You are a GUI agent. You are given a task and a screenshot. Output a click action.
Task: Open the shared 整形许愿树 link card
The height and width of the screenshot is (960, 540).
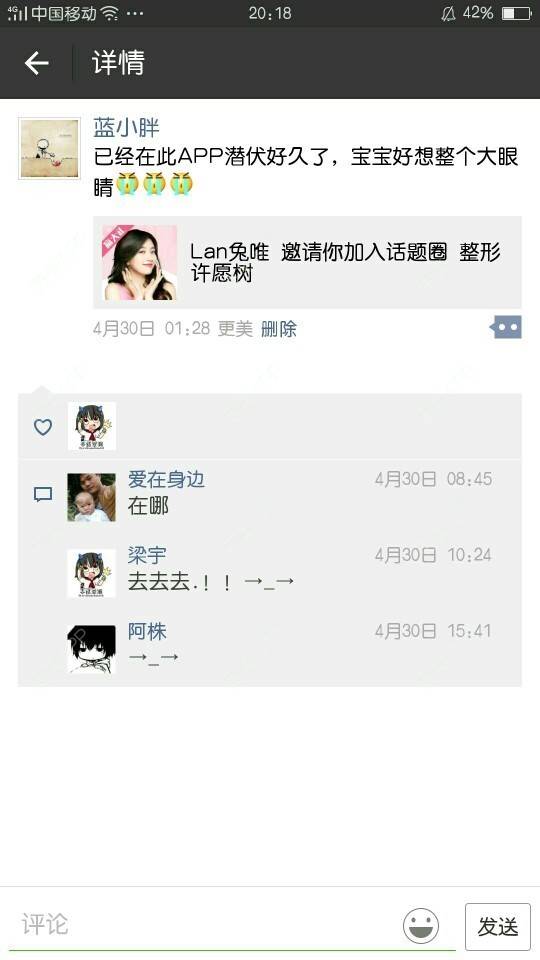307,262
